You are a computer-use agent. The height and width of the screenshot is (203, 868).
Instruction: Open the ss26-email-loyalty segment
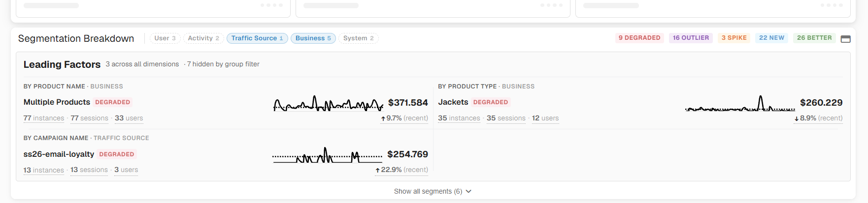(59, 154)
